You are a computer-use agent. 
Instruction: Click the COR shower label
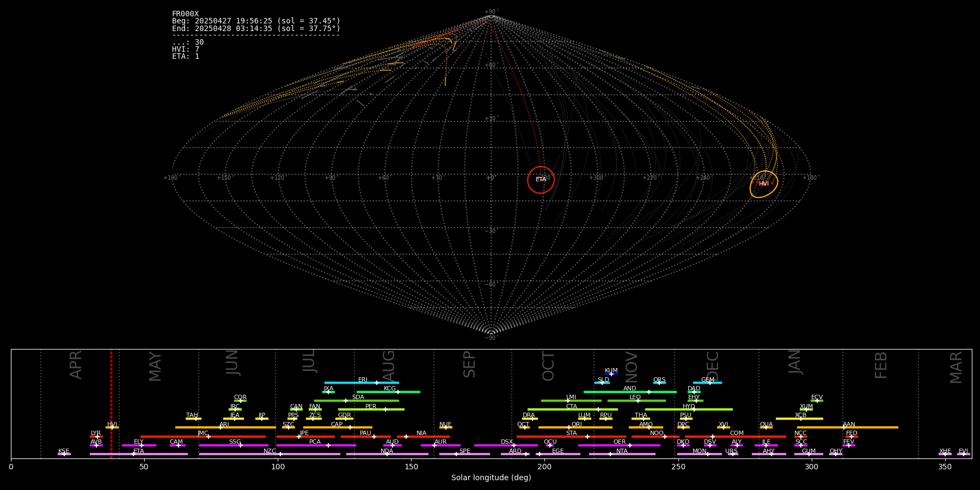pyautogui.click(x=240, y=397)
